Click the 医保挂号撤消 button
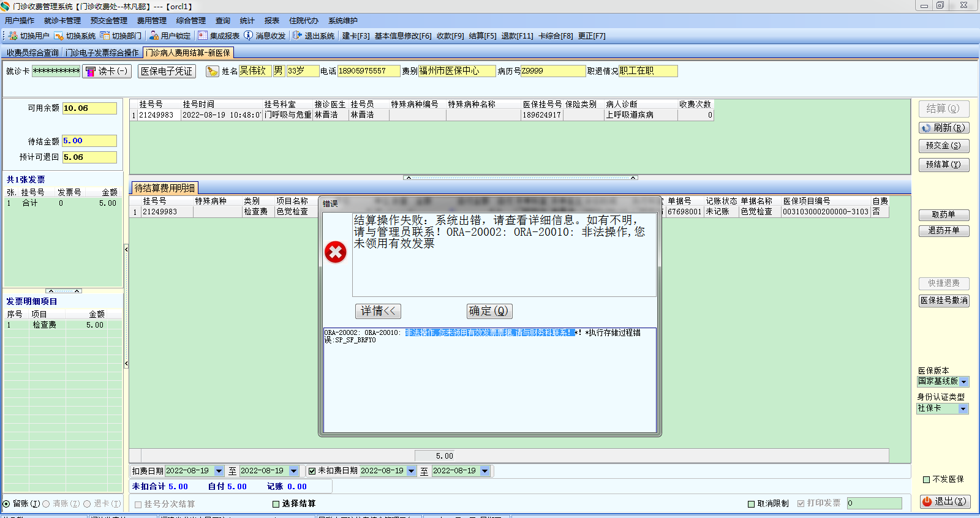This screenshot has width=980, height=518. [943, 301]
